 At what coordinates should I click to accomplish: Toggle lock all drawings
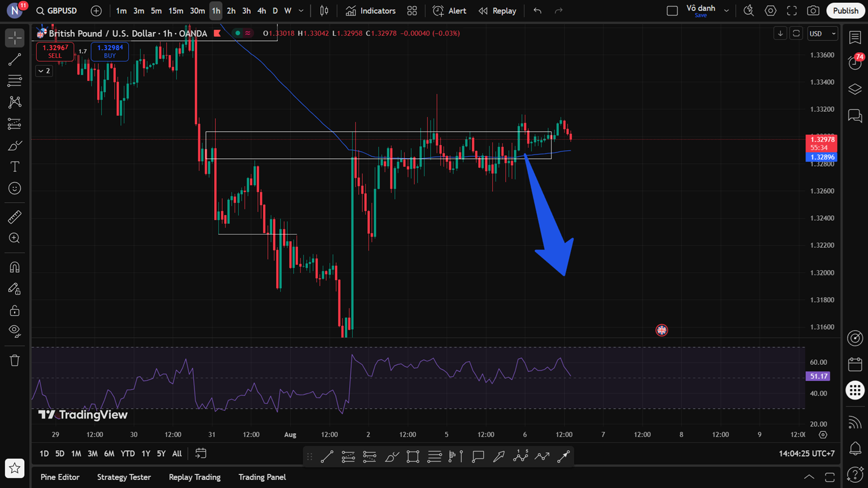15,310
